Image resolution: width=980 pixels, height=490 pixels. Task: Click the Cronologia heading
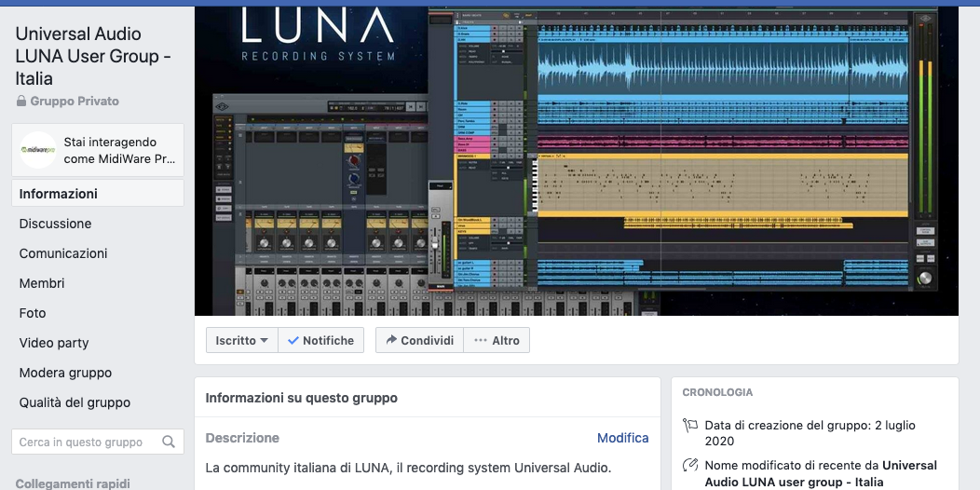[x=717, y=392]
